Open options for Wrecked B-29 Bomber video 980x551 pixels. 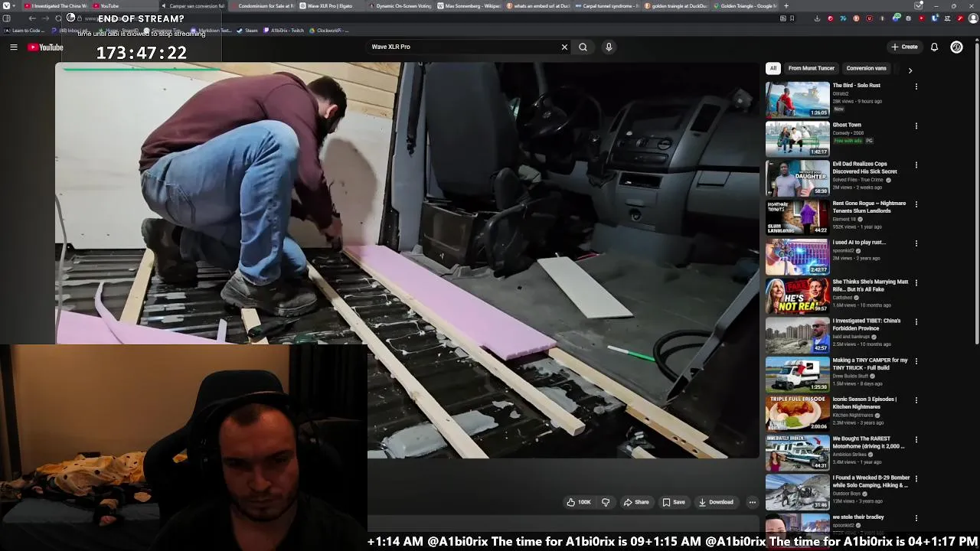(916, 478)
